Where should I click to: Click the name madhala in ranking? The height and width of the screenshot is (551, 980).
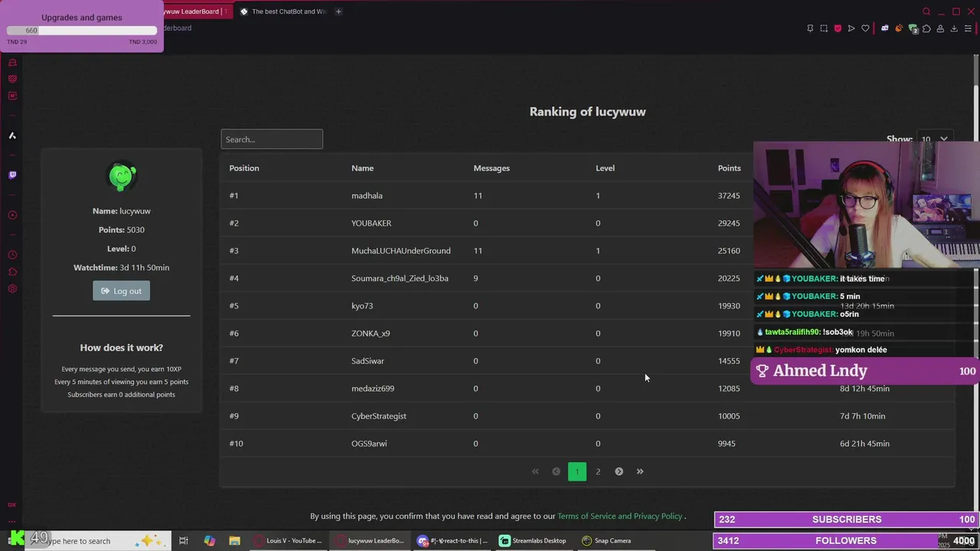367,196
